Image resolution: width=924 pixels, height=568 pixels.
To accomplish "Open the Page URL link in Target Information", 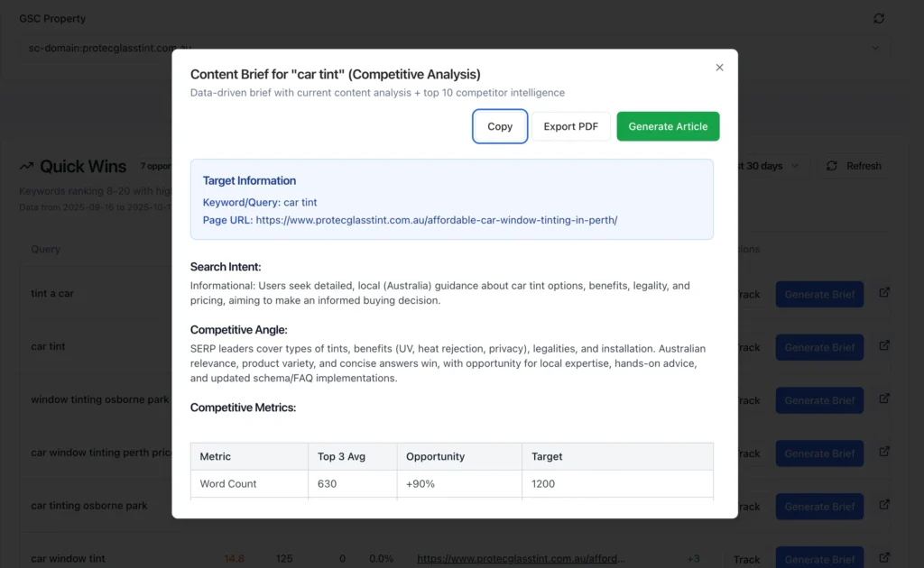I will click(436, 220).
